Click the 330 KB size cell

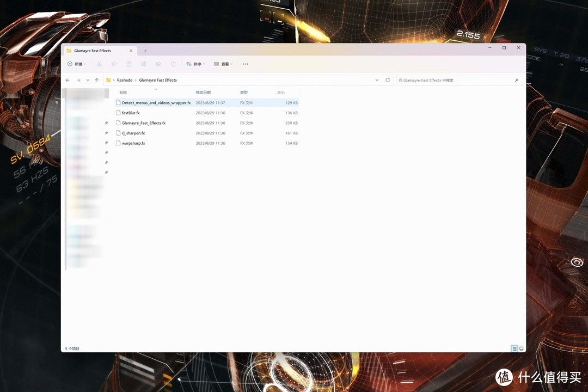291,123
